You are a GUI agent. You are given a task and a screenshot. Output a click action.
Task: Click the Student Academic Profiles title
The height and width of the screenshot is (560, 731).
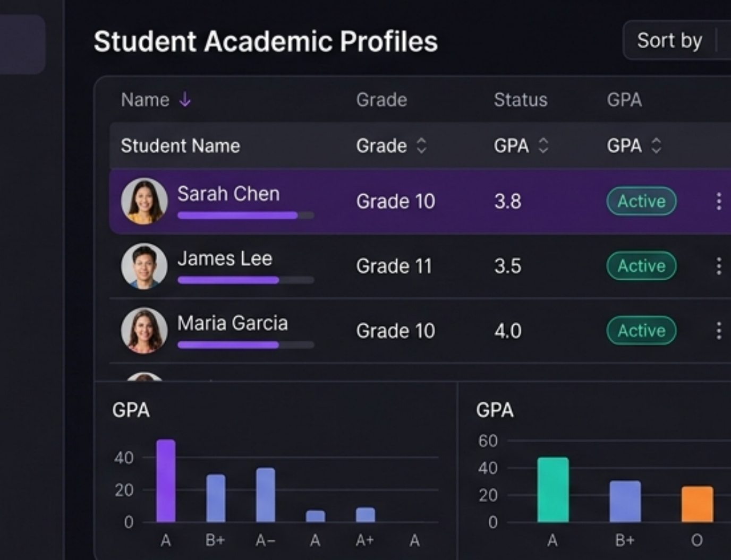[266, 41]
